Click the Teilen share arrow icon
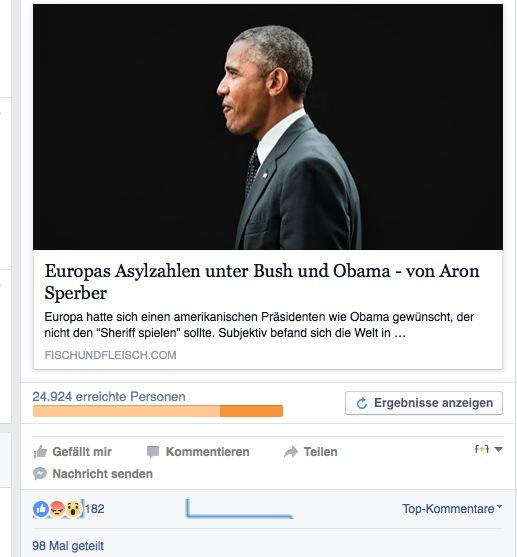This screenshot has width=517, height=557. (x=291, y=452)
